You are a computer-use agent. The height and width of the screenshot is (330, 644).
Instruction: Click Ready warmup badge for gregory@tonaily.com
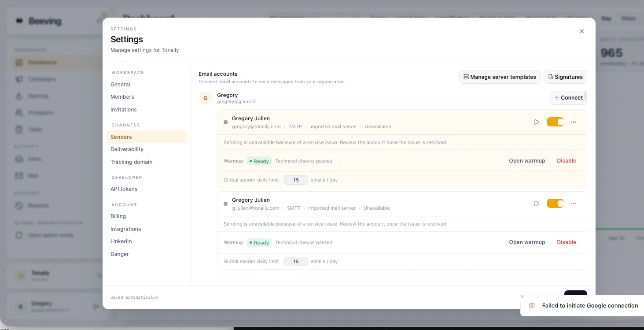coord(259,161)
